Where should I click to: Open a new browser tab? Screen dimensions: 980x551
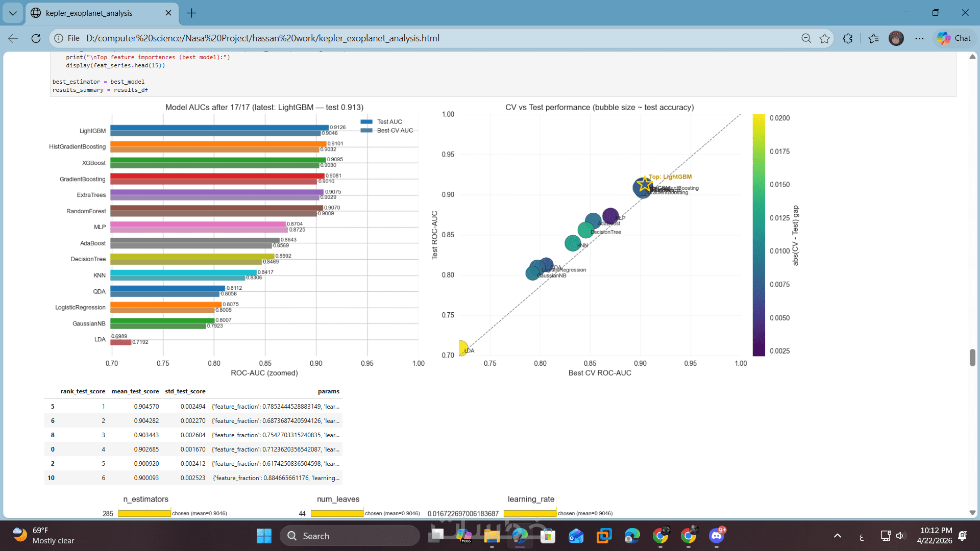[191, 13]
